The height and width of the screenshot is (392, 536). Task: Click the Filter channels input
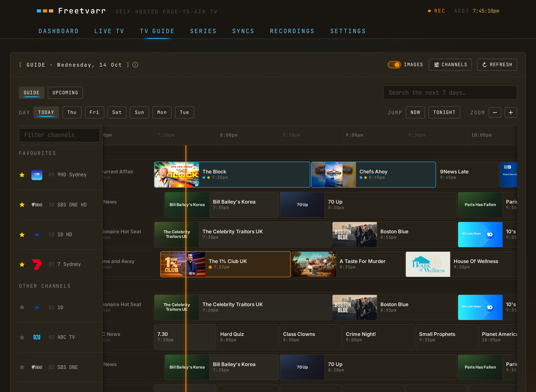(59, 135)
